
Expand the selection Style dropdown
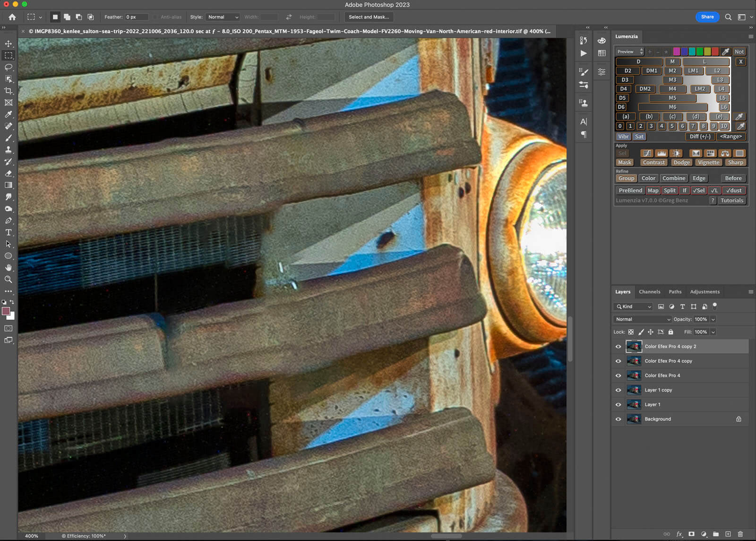coord(222,17)
